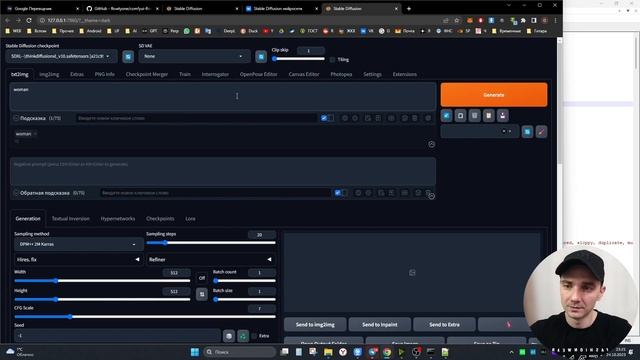
Task: Toggle the Подсказка checkbox
Action: click(16, 118)
